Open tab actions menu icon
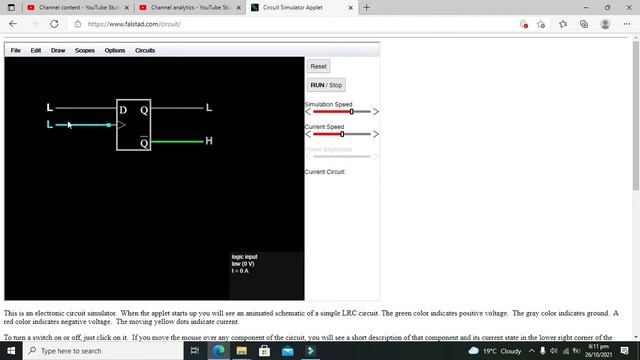 11,7
